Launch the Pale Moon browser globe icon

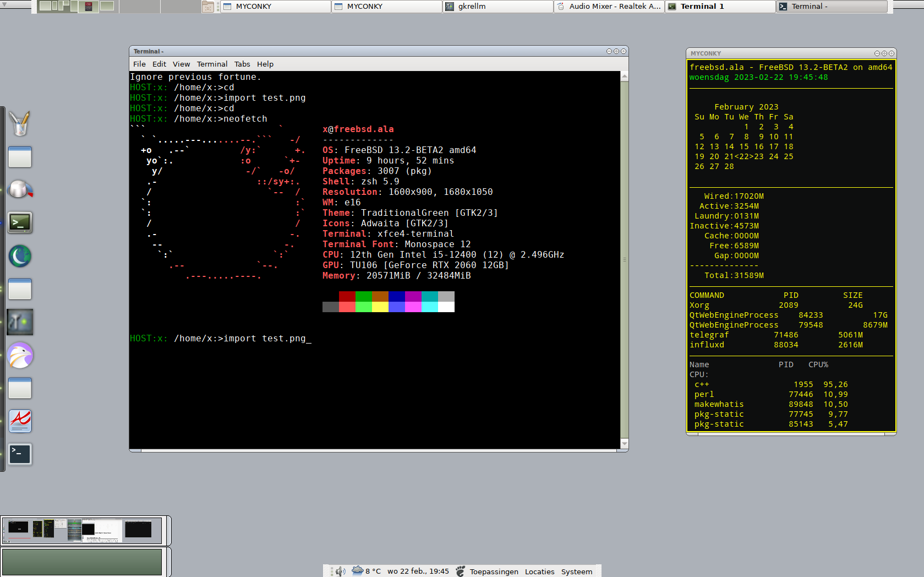(x=20, y=256)
